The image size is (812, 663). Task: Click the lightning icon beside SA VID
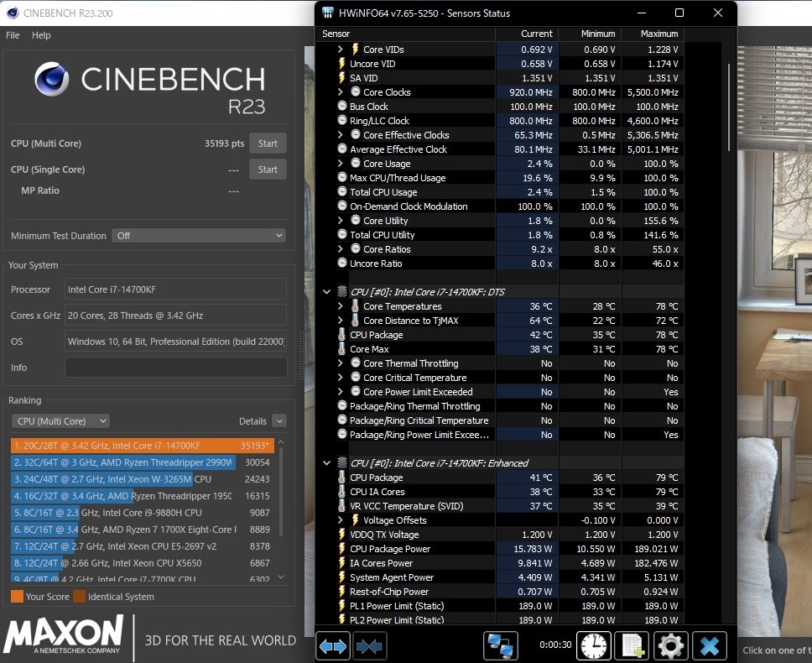pos(341,77)
